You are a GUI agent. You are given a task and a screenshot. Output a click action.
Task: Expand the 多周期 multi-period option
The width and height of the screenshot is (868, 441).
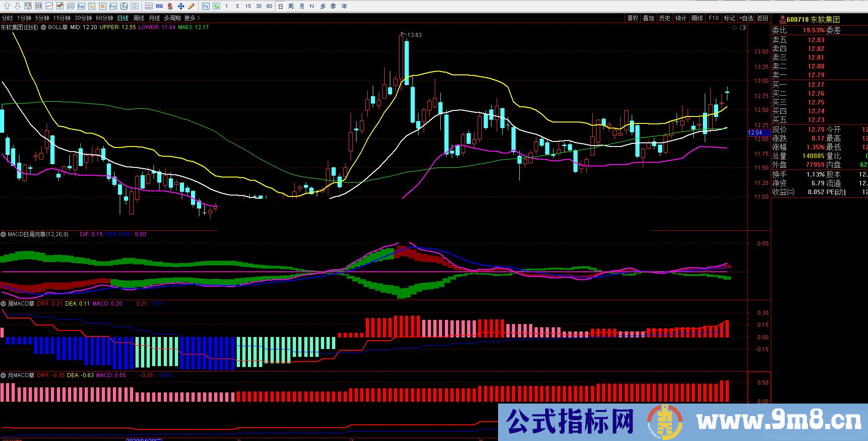click(173, 18)
